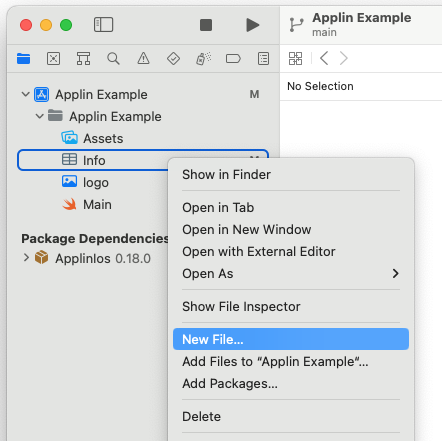This screenshot has height=441, width=442.
Task: Click the package box icon for ApplinIos
Action: point(42,257)
